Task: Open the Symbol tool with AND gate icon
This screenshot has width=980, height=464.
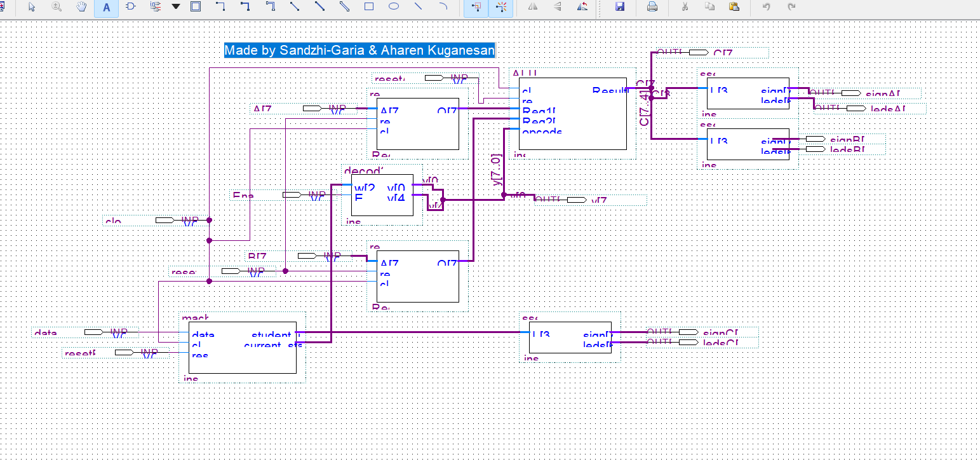Action: point(131,7)
